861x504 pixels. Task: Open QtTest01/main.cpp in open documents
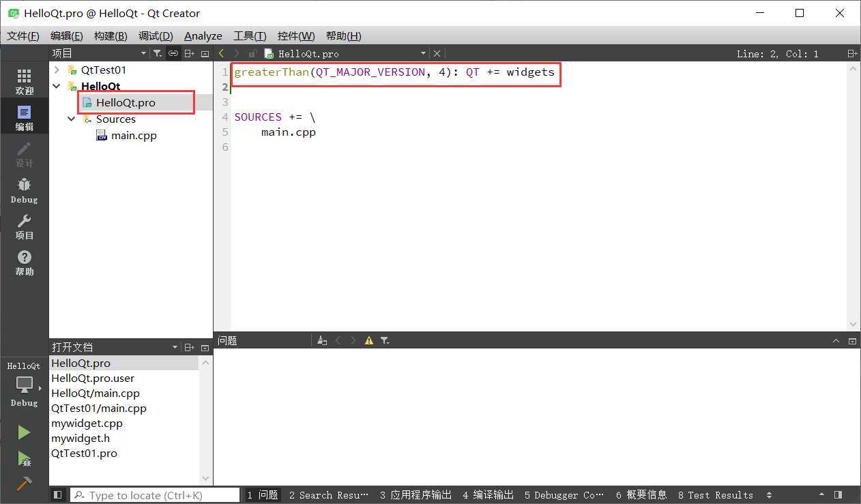click(99, 409)
